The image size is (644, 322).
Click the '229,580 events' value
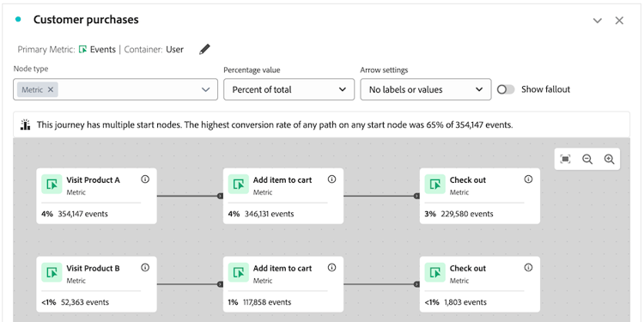467,214
